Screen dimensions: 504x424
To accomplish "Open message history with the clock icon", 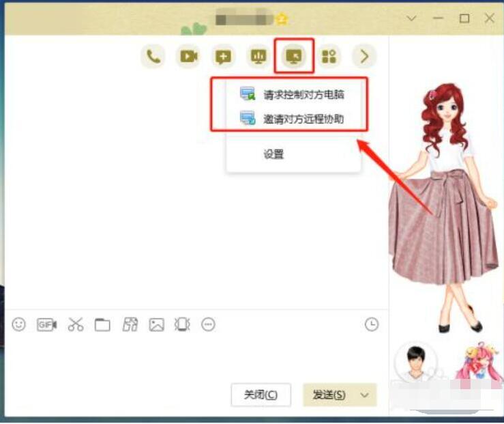I will (371, 325).
